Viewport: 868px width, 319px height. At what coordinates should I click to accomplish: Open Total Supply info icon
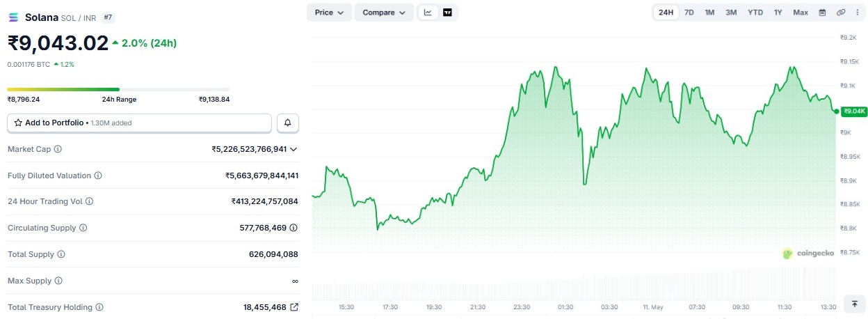click(61, 254)
